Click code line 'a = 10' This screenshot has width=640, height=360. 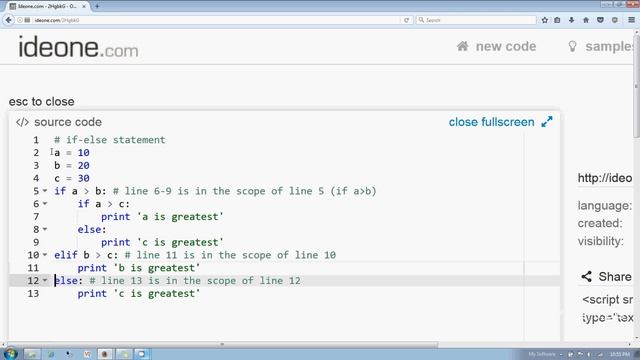coord(72,153)
